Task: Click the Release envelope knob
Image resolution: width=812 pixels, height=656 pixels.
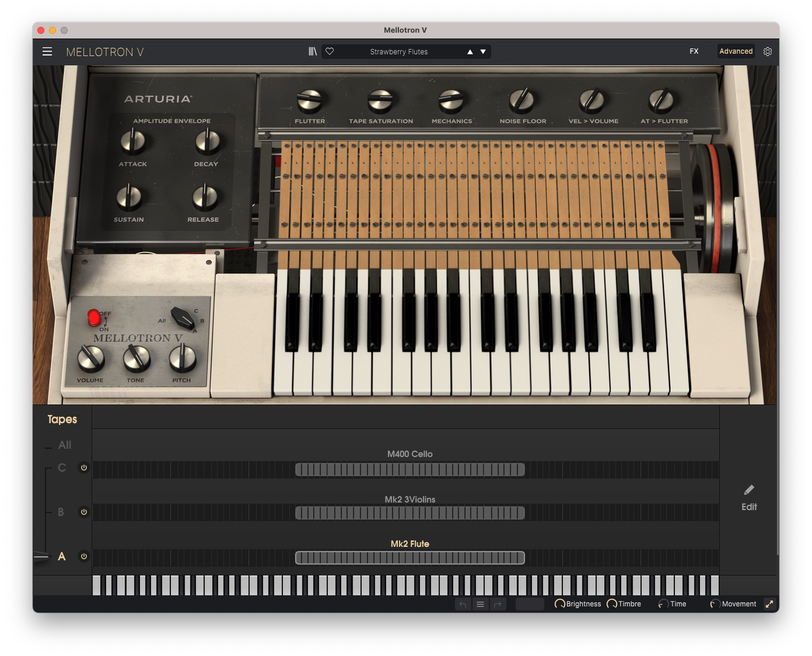Action: tap(205, 198)
